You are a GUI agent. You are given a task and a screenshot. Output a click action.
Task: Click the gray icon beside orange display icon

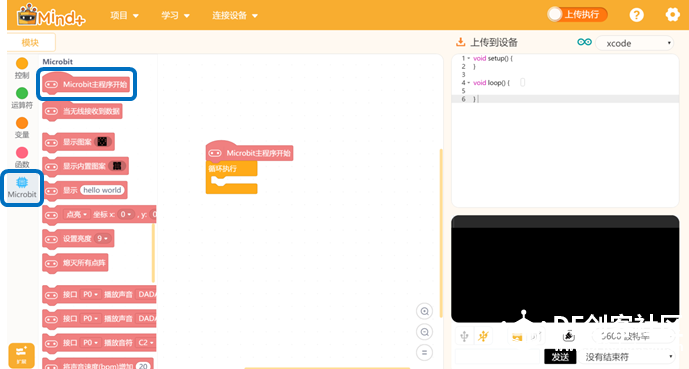point(536,337)
